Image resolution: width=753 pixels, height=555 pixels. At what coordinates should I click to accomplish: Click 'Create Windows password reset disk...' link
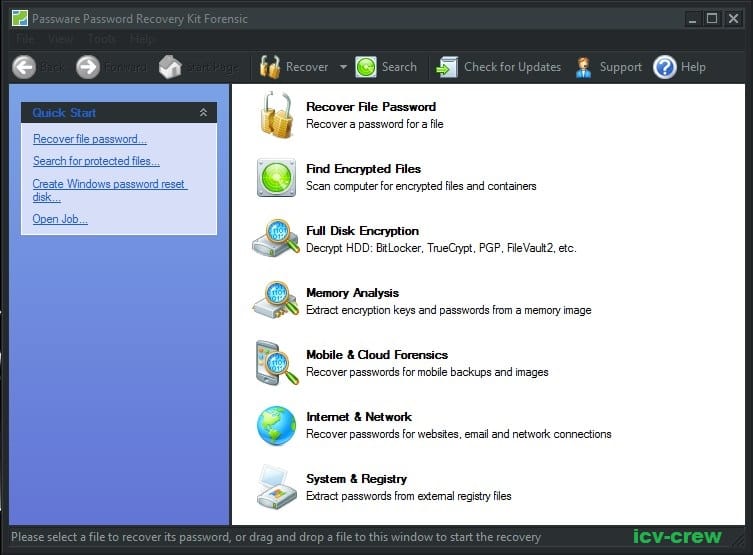109,190
